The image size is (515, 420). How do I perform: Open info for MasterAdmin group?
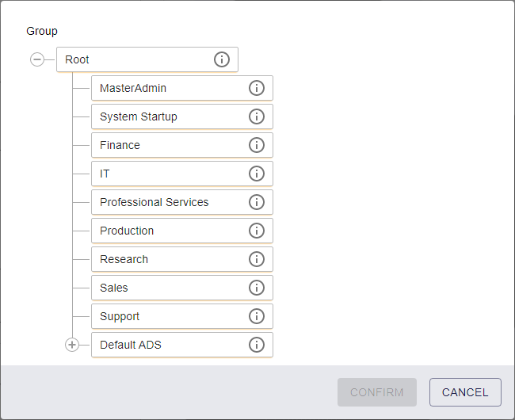click(257, 88)
